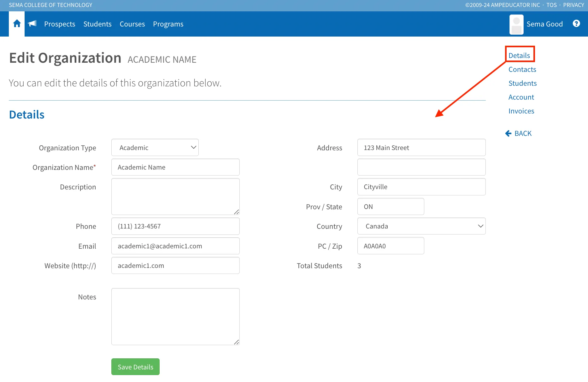Screen dimensions: 588x382
Task: Focus the Website field
Action: [x=175, y=265]
